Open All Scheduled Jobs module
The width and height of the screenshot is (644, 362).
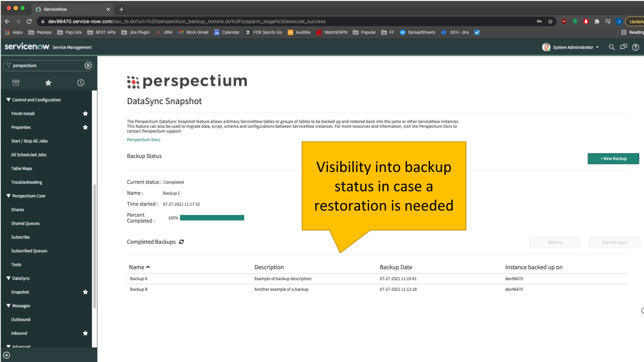(29, 155)
